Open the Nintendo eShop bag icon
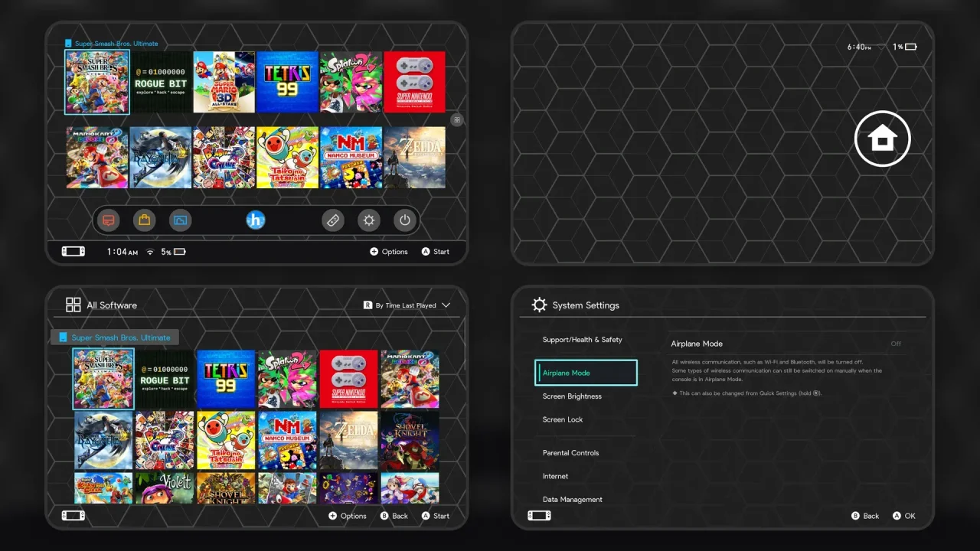980x551 pixels. (145, 220)
